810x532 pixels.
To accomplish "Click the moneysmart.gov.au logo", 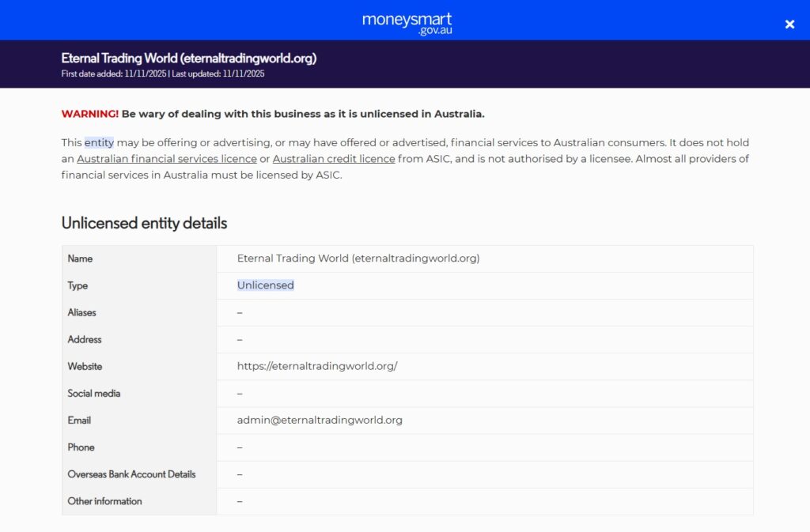I will pyautogui.click(x=407, y=22).
